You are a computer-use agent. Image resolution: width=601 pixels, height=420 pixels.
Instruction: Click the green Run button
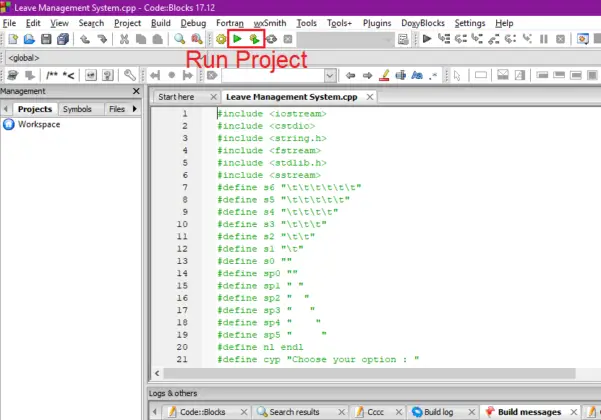tap(237, 39)
